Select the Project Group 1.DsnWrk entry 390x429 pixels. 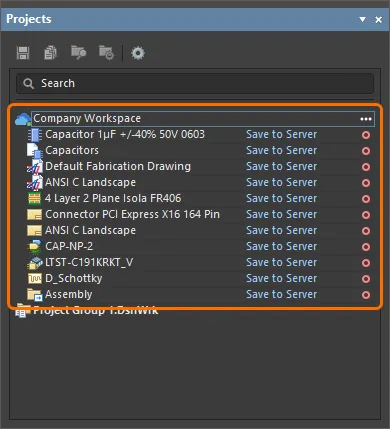click(x=96, y=311)
